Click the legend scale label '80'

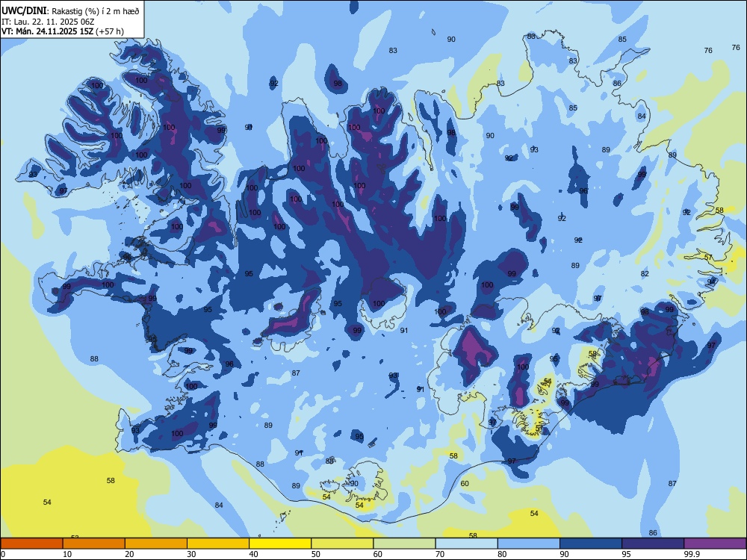click(502, 554)
